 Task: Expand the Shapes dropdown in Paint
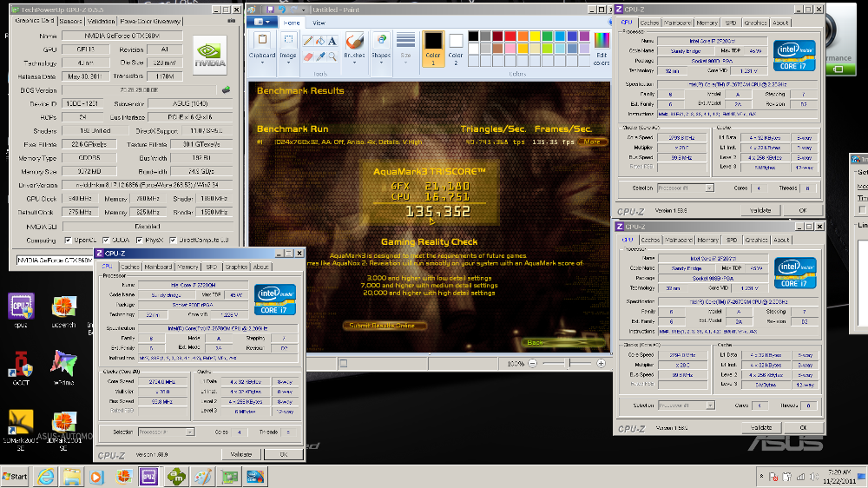tap(381, 63)
